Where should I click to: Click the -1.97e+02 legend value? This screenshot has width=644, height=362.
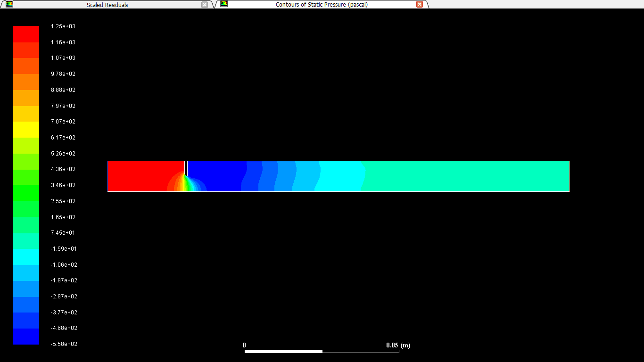(x=64, y=280)
